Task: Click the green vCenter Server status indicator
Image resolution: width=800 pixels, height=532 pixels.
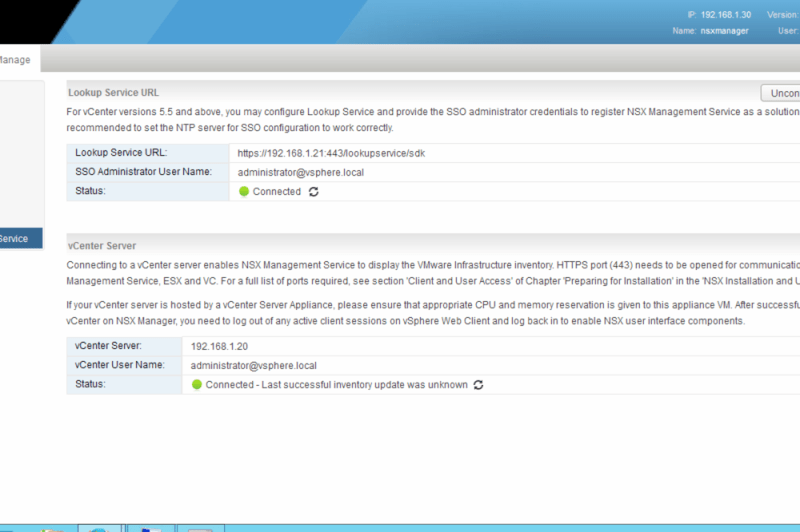Action: tap(197, 384)
